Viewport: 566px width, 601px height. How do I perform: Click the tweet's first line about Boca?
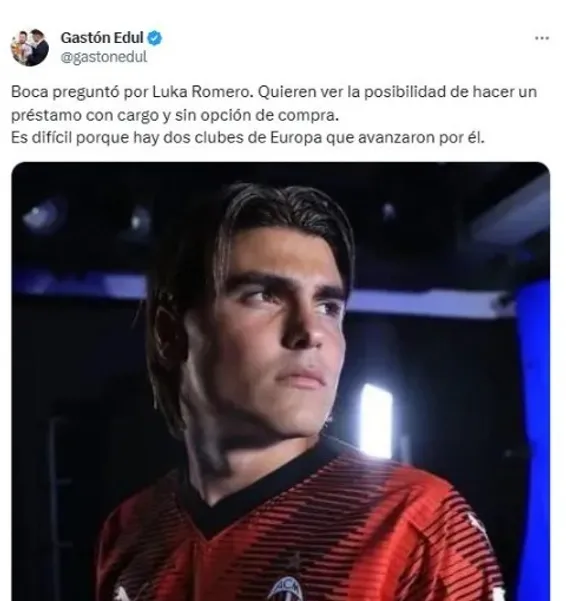coord(274,92)
